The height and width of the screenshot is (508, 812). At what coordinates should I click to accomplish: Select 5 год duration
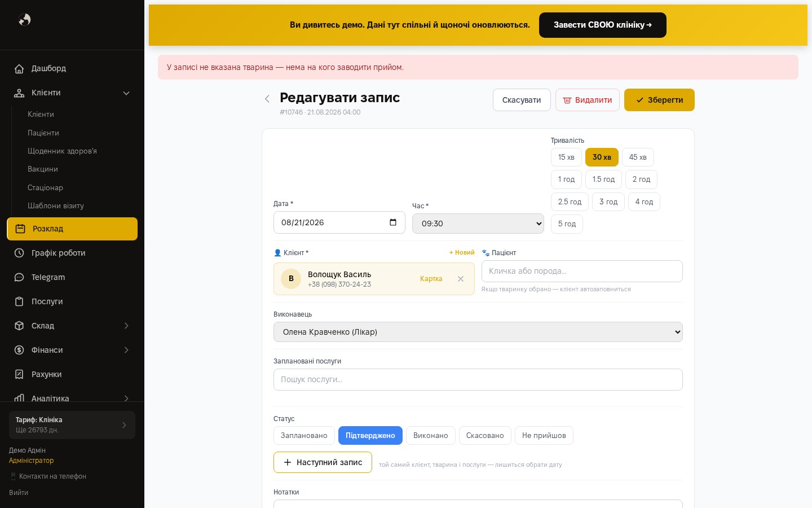(567, 224)
